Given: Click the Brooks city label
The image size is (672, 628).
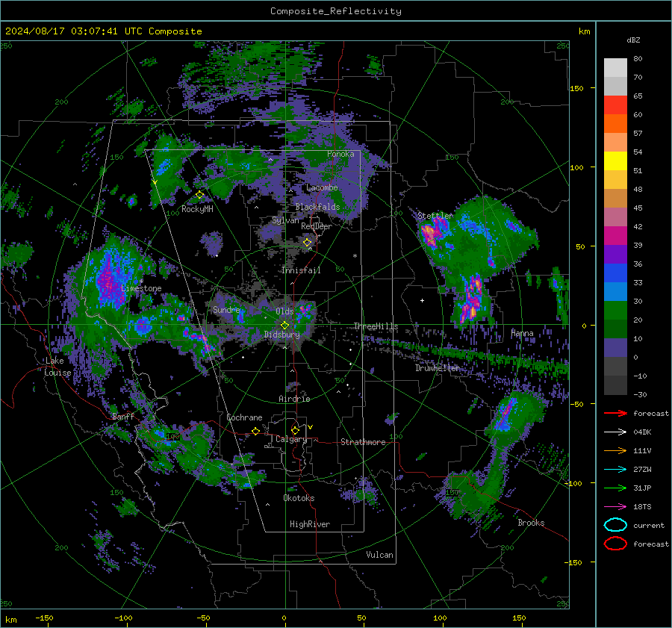Looking at the screenshot, I should coord(531,523).
